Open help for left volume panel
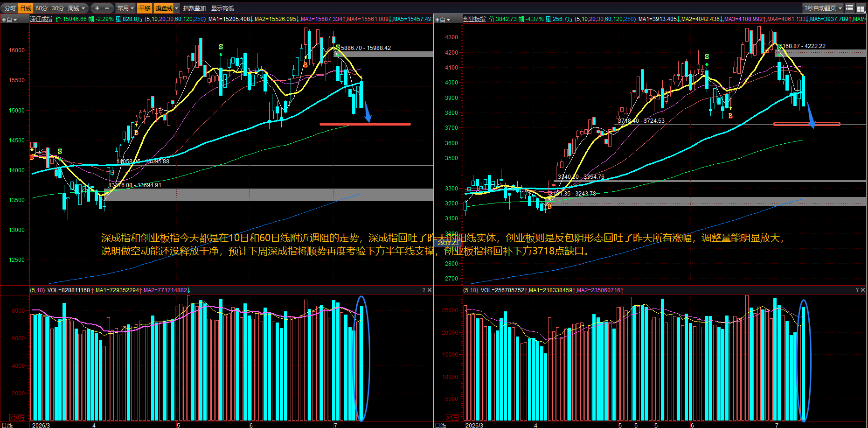868x428 pixels. 424,290
